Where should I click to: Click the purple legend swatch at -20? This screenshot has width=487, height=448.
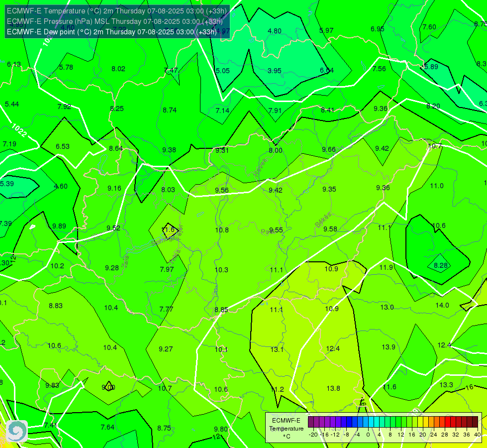[311, 422]
